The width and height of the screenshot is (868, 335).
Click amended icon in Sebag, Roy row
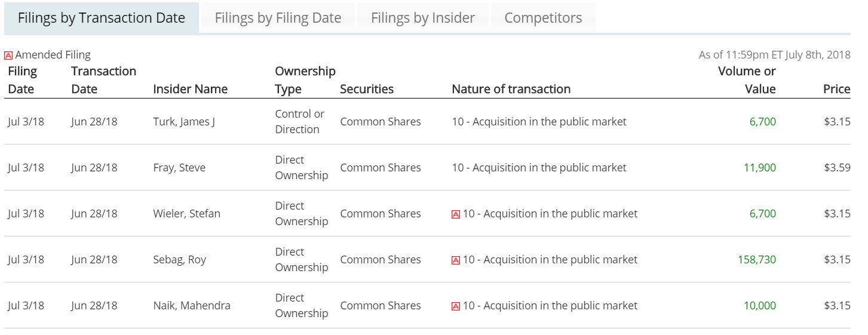point(456,260)
